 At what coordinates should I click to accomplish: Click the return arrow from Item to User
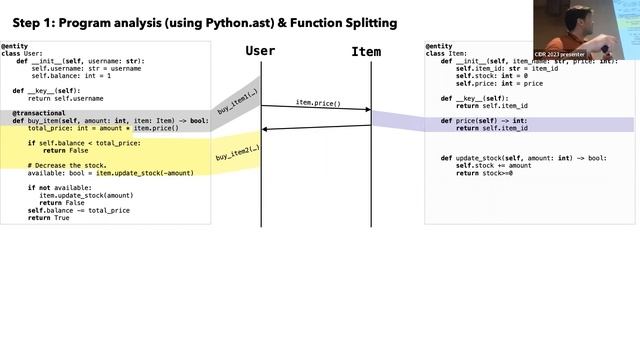pyautogui.click(x=316, y=127)
